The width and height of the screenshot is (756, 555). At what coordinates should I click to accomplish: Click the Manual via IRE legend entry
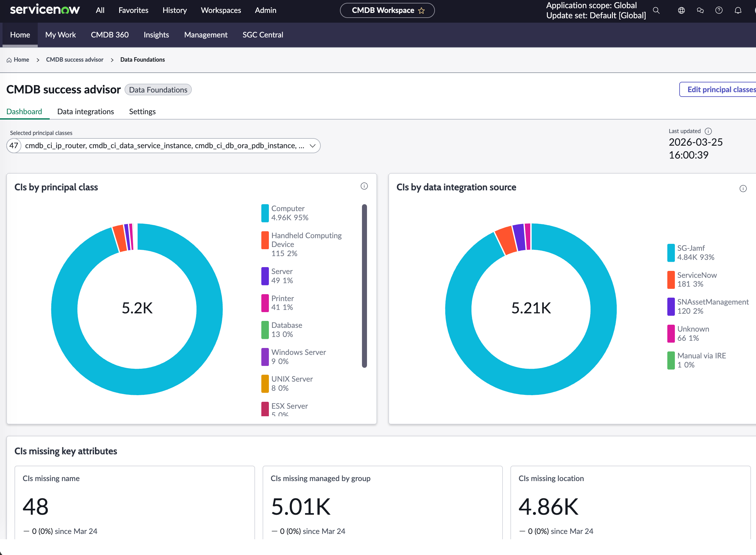click(x=697, y=361)
